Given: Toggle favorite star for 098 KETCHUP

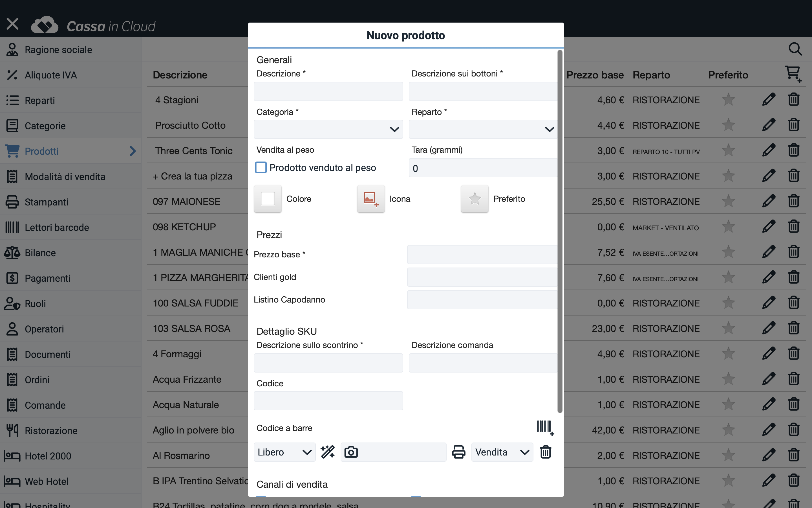Looking at the screenshot, I should (x=729, y=226).
